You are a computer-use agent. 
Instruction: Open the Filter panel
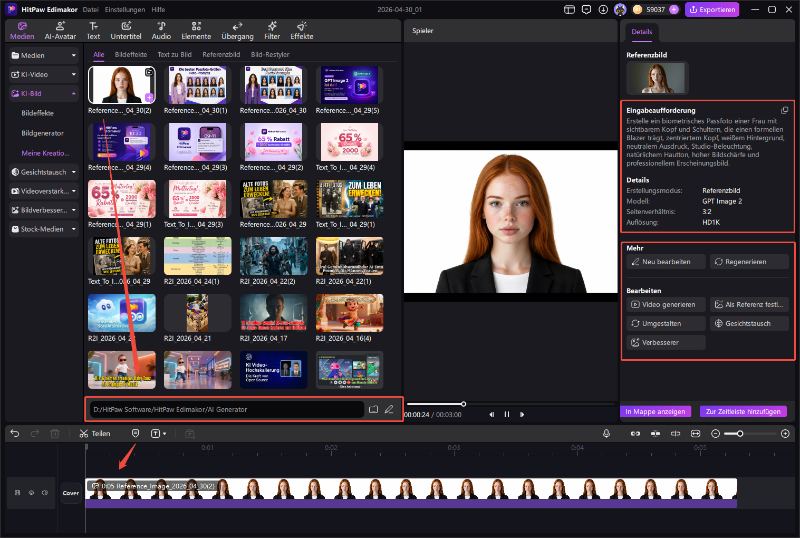272,31
